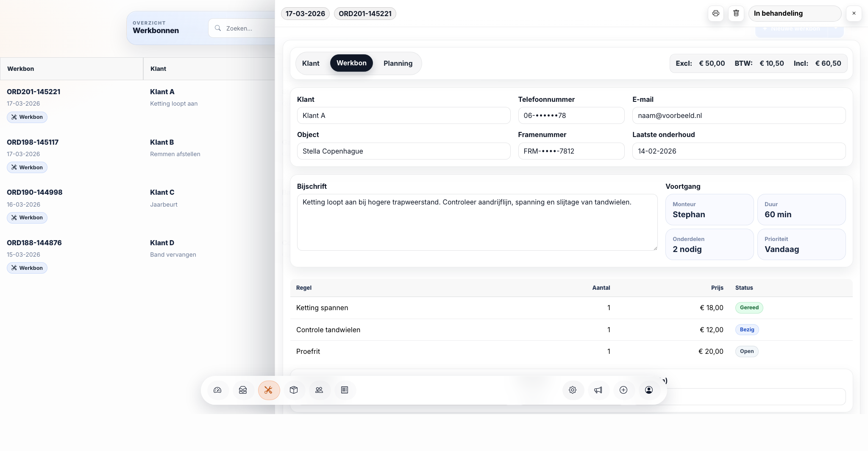Delete the work order with trash icon
This screenshot has height=451, width=868.
pos(736,13)
